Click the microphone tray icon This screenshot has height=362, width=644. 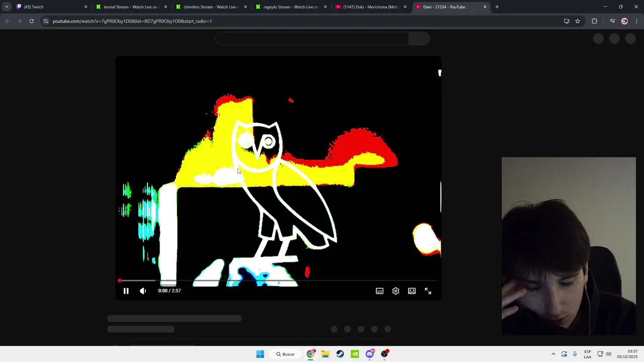[x=575, y=354]
